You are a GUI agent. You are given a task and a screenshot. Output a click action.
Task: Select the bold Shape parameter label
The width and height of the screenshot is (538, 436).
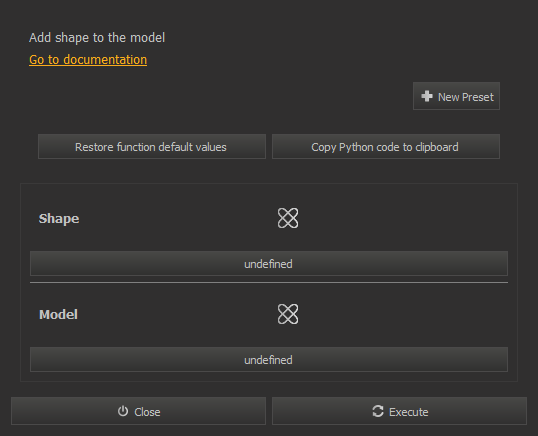(59, 219)
